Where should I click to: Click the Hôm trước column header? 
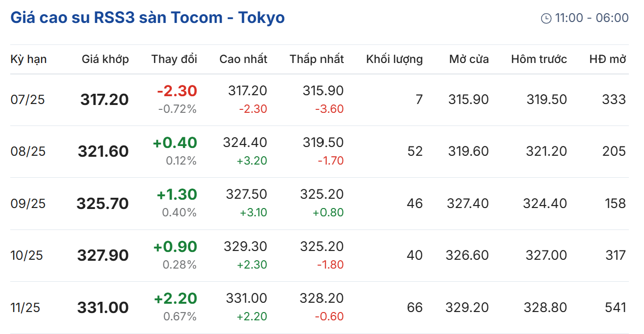tap(539, 60)
